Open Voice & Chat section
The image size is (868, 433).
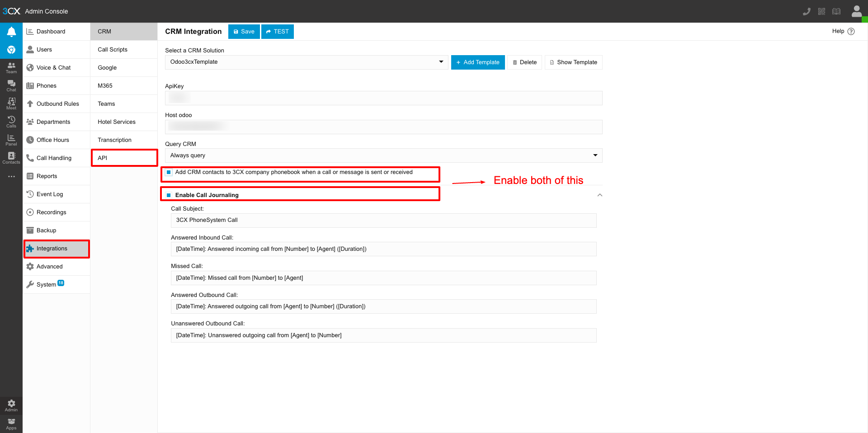click(x=57, y=68)
